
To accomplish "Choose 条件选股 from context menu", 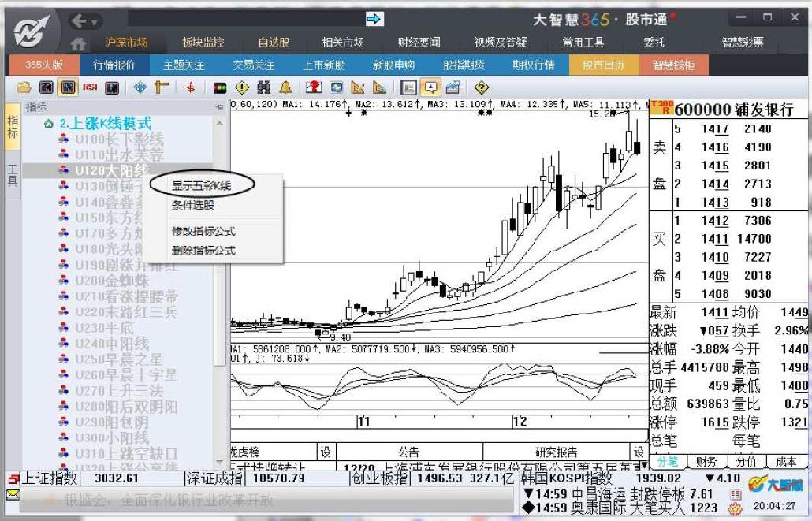I will (192, 205).
